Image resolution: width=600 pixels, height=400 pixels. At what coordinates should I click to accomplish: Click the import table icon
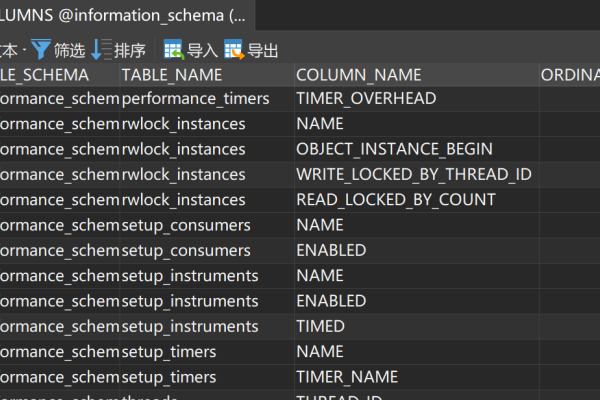pyautogui.click(x=173, y=50)
